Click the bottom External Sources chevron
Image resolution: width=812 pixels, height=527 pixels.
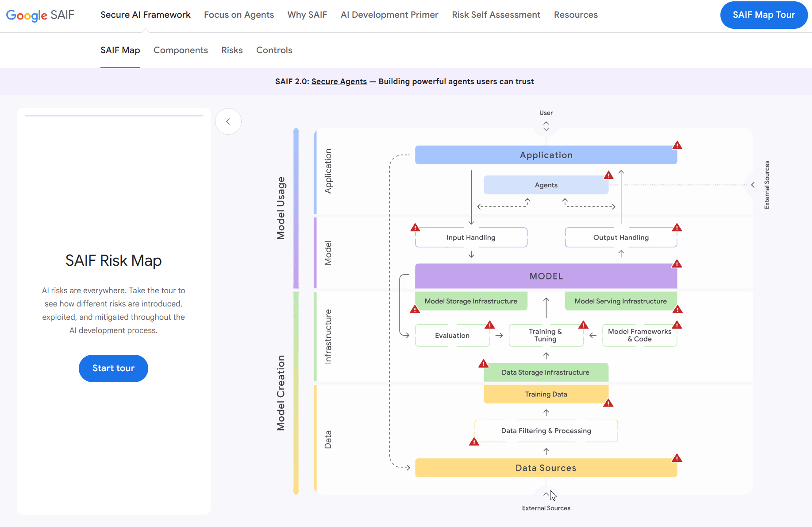pos(546,494)
